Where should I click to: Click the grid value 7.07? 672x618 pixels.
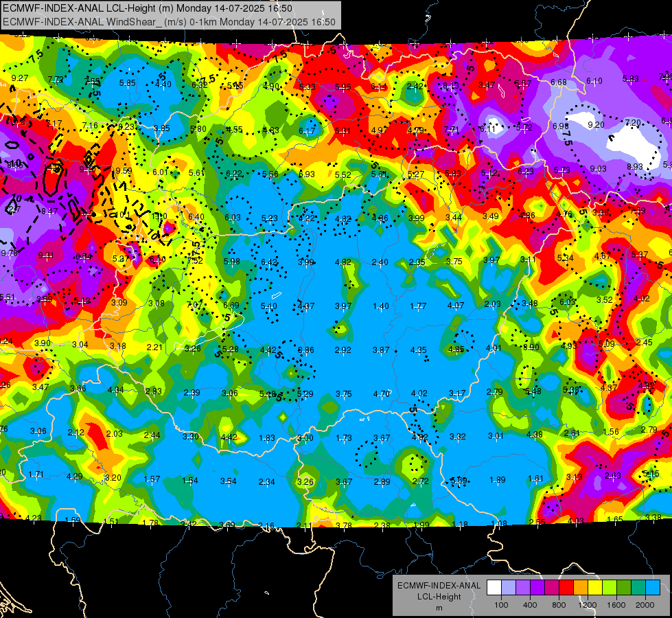tap(194, 305)
